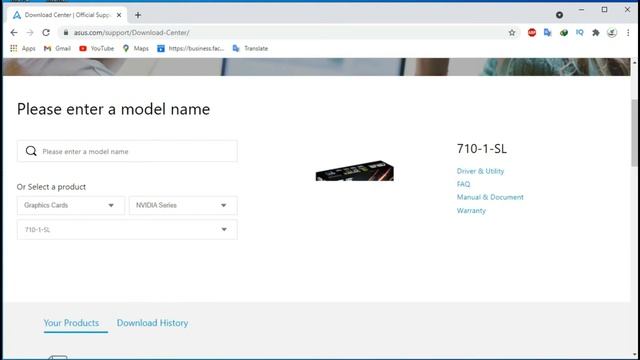The height and width of the screenshot is (360, 640).
Task: Open Maps bookmark
Action: pyautogui.click(x=136, y=48)
